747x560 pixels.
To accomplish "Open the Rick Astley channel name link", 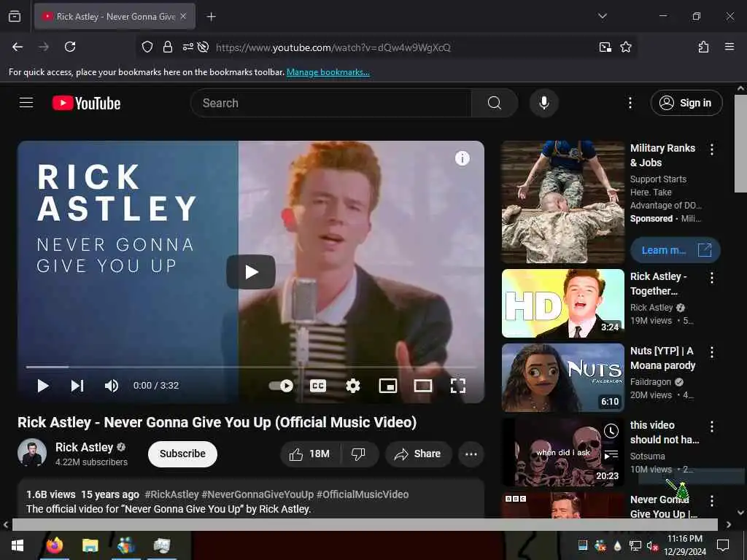I will [x=85, y=447].
